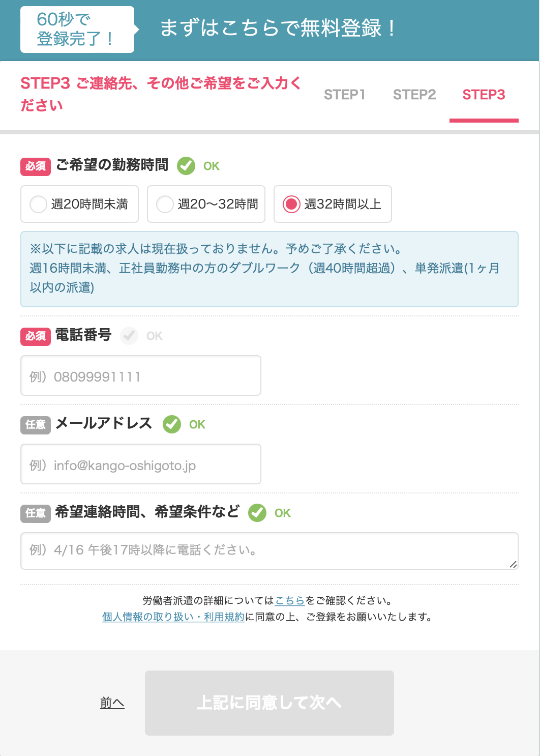This screenshot has width=540, height=756.
Task: Click the textarea resize handle corner
Action: (513, 564)
